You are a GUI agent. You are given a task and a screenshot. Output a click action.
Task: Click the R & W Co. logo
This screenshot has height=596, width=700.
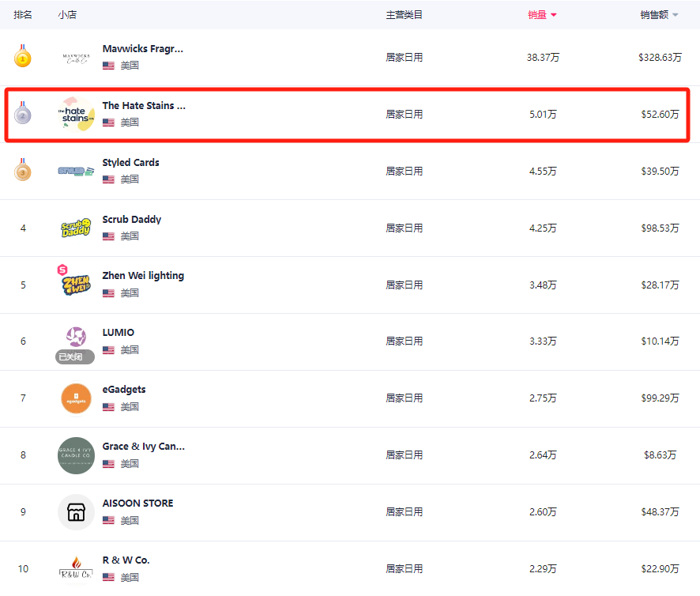pos(76,568)
